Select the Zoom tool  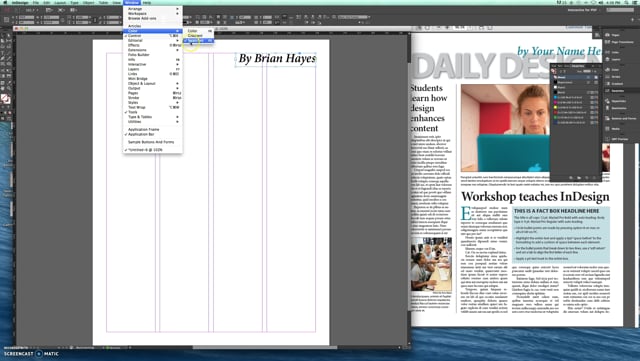[x=9, y=88]
